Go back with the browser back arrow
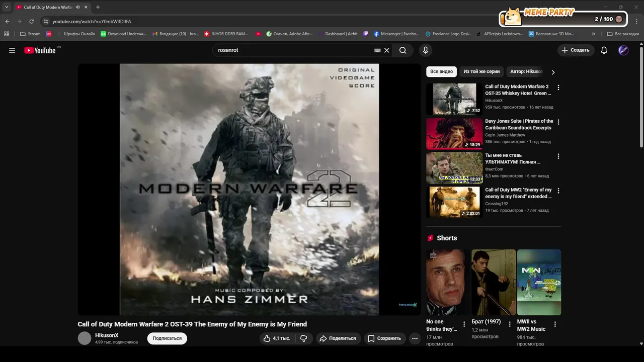This screenshot has width=644, height=362. pyautogui.click(x=7, y=21)
